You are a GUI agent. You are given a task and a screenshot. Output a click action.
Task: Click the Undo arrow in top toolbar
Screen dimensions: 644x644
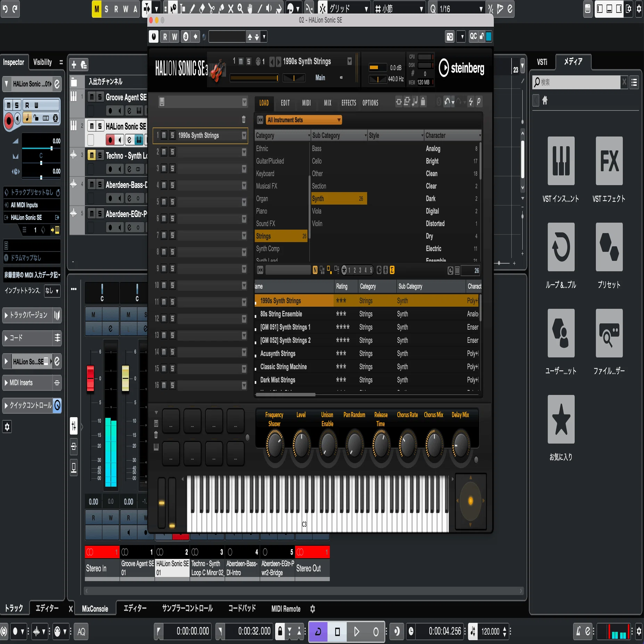5,9
